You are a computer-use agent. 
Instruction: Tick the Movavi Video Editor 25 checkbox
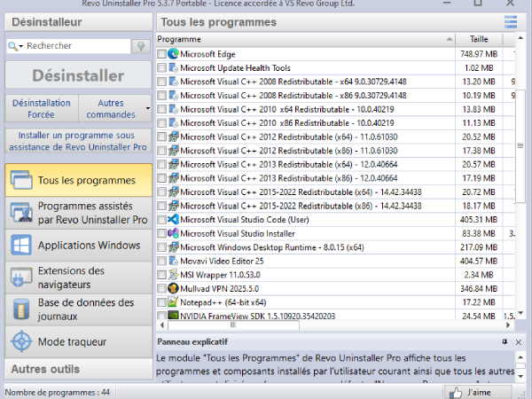[x=162, y=261]
